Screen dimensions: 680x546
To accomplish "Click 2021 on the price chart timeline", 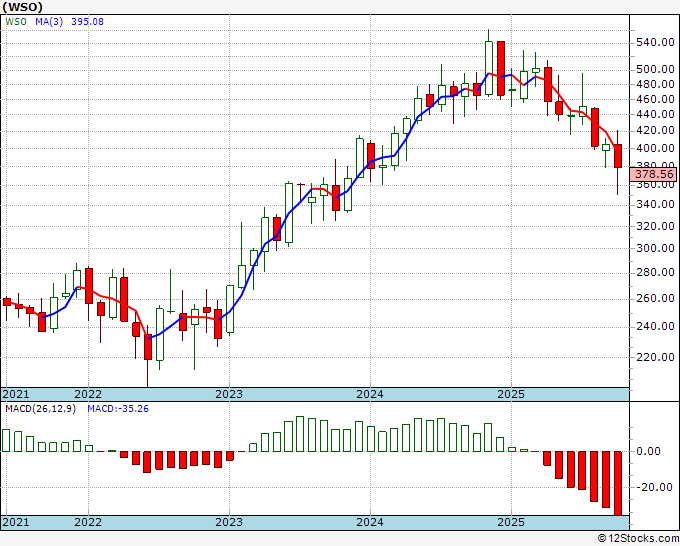I will click(x=16, y=394).
